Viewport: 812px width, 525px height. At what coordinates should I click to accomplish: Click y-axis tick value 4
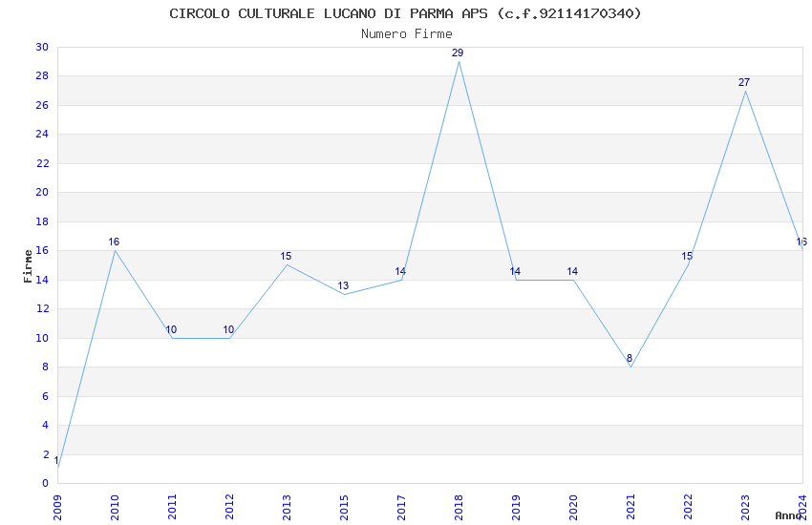tap(46, 425)
